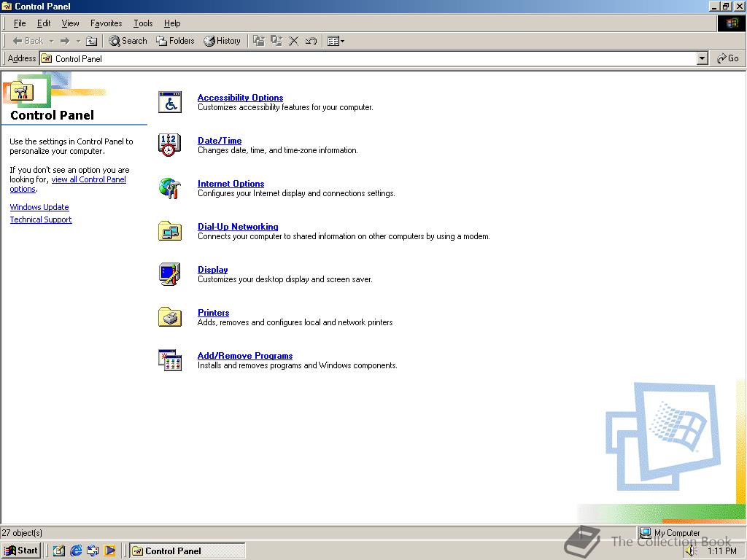Click the Delete X toolbar icon
747x560 pixels.
click(x=293, y=41)
